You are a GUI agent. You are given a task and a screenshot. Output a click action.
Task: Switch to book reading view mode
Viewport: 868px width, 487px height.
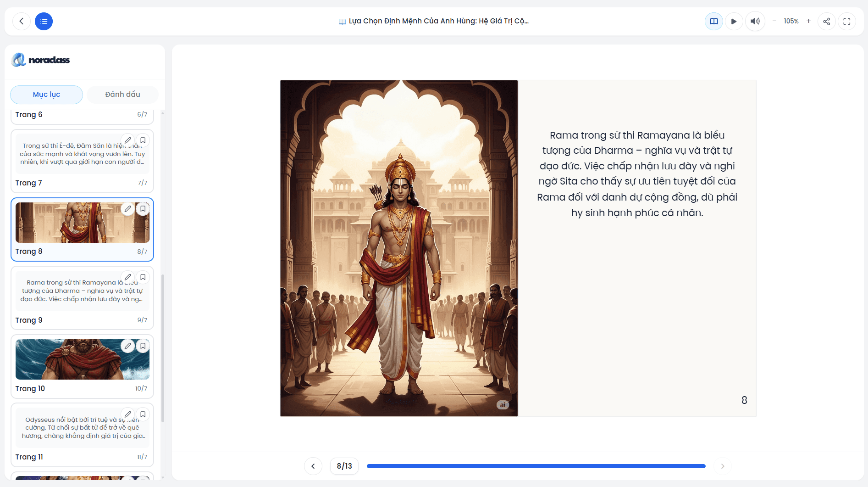[x=714, y=21]
